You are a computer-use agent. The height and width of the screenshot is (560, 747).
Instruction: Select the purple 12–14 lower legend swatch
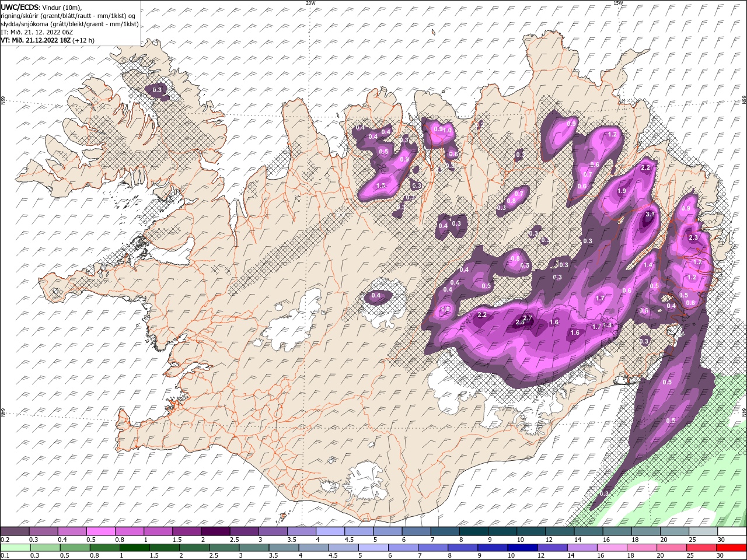tap(551, 547)
